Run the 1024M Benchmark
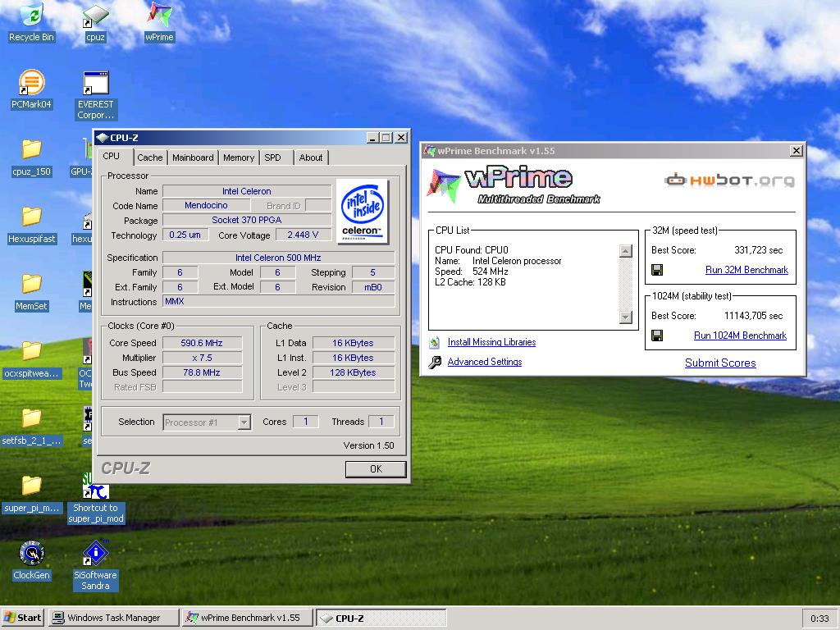This screenshot has height=630, width=840. click(740, 336)
